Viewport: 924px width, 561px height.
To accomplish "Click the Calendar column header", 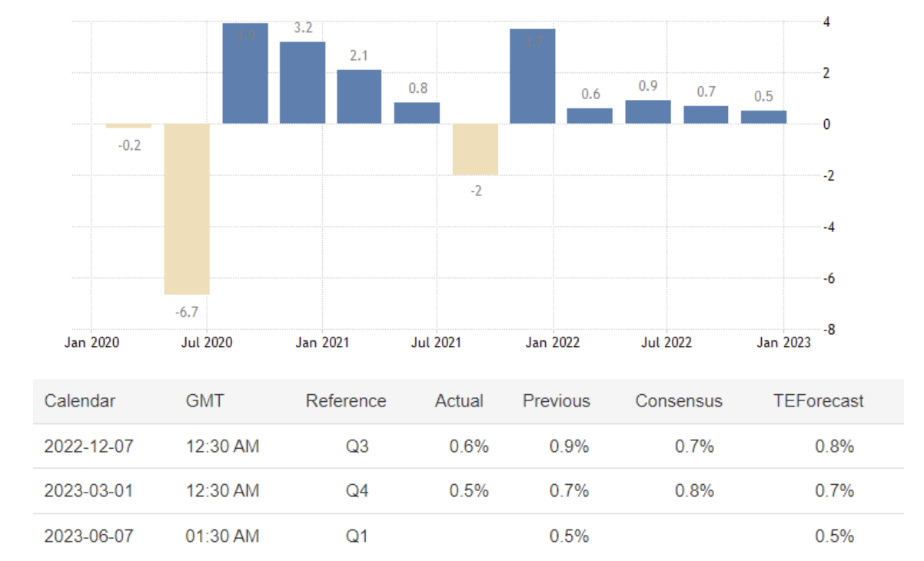I will point(80,400).
